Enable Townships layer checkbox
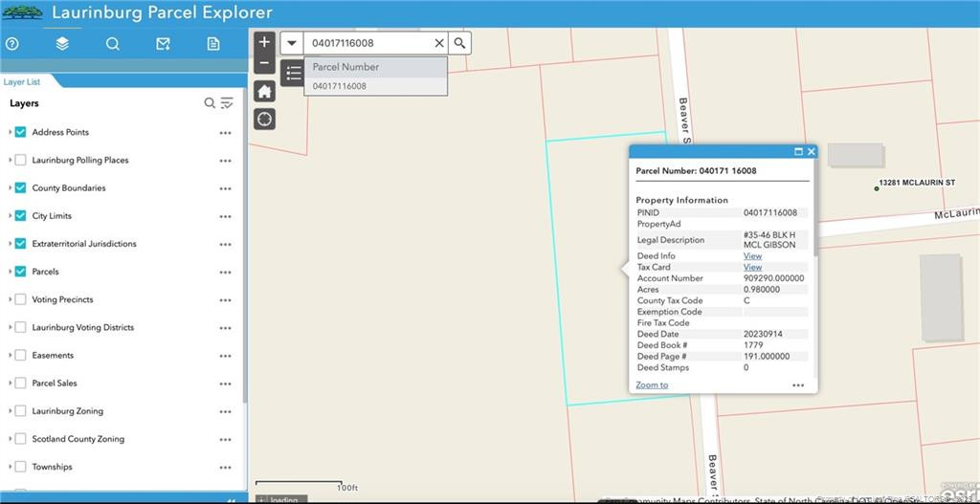The width and height of the screenshot is (980, 504). pyautogui.click(x=21, y=467)
